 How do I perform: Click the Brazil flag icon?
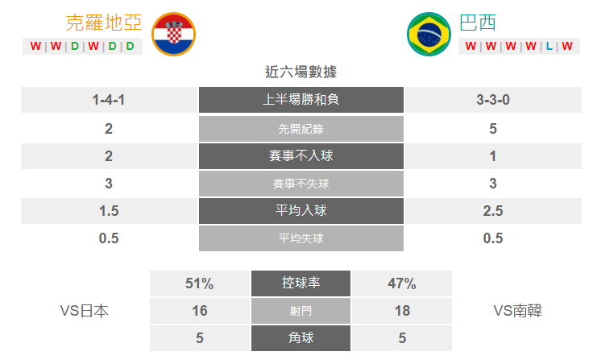(x=429, y=35)
